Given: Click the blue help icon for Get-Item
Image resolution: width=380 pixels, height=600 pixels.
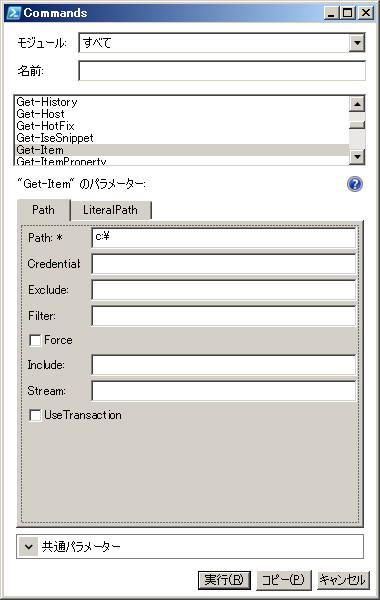Looking at the screenshot, I should click(355, 184).
